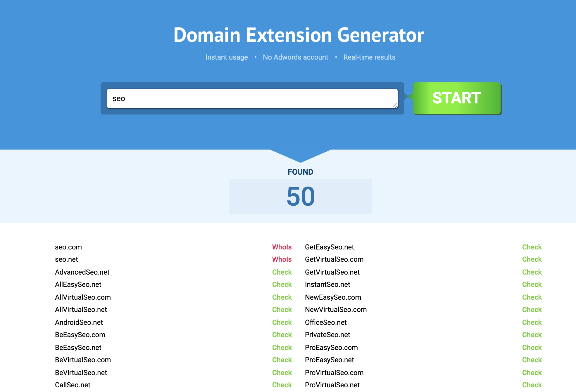Select the AllEasySeo.net domain name
576x392 pixels.
78,285
